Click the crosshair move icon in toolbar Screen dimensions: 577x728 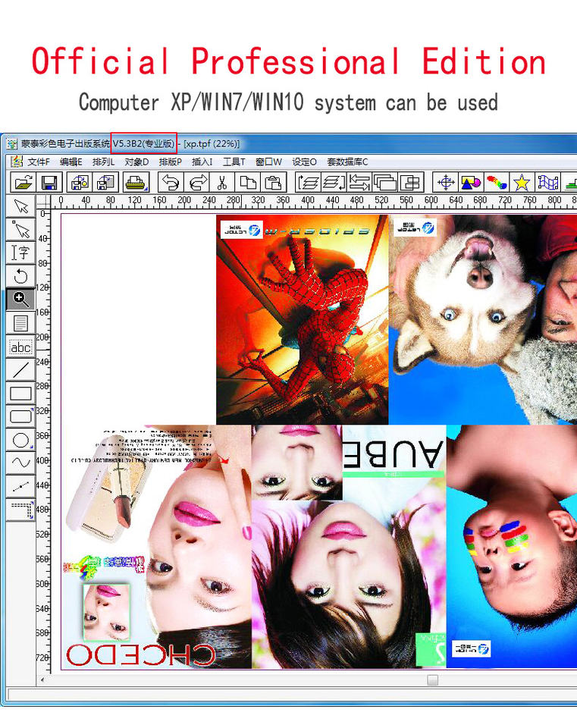pos(446,183)
